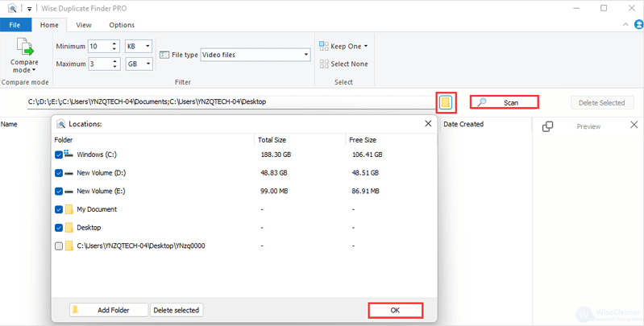644x326 pixels.
Task: Open the Compare mode menu
Action: [x=24, y=56]
